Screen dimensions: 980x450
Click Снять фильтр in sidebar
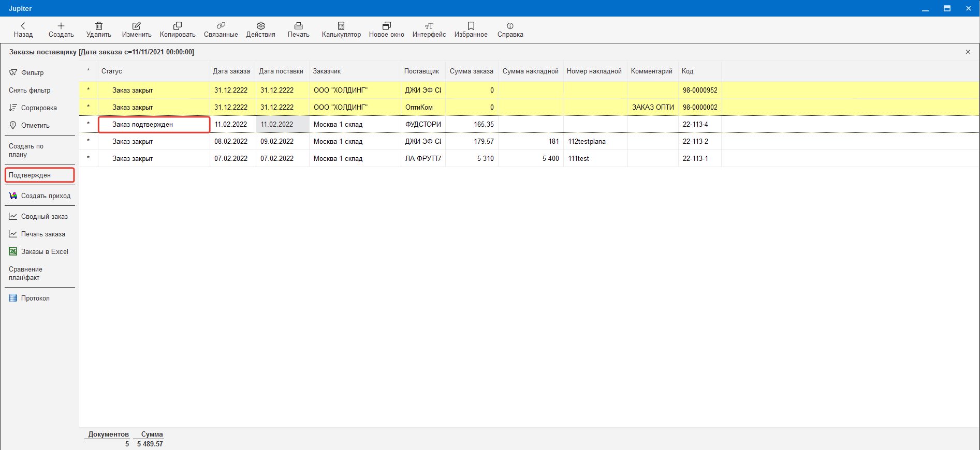coord(30,90)
